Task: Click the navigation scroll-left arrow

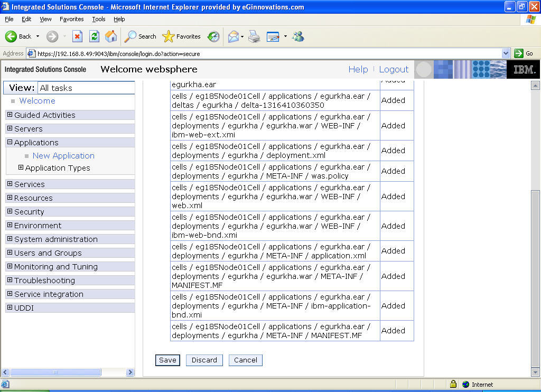Action: click(x=5, y=372)
